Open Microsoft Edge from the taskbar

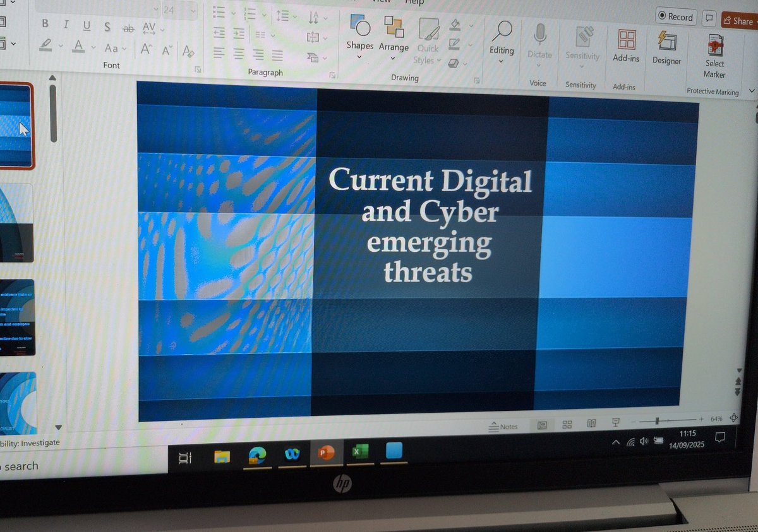pos(257,455)
